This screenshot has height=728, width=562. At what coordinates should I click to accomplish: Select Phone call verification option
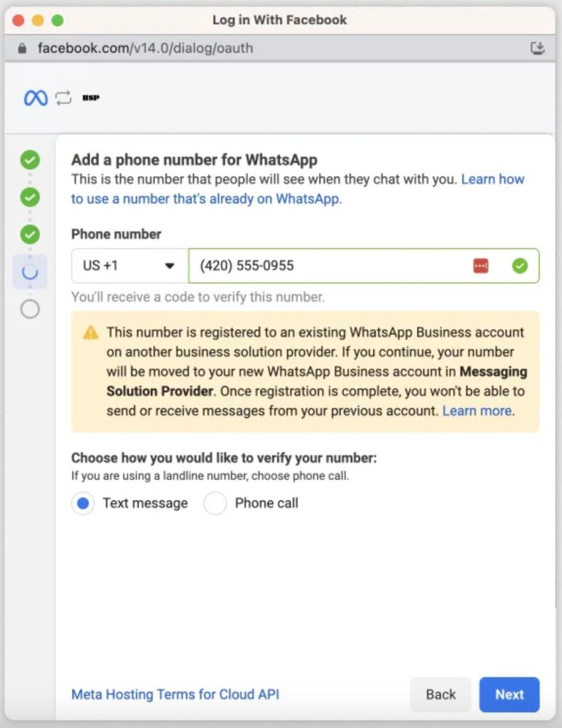215,503
